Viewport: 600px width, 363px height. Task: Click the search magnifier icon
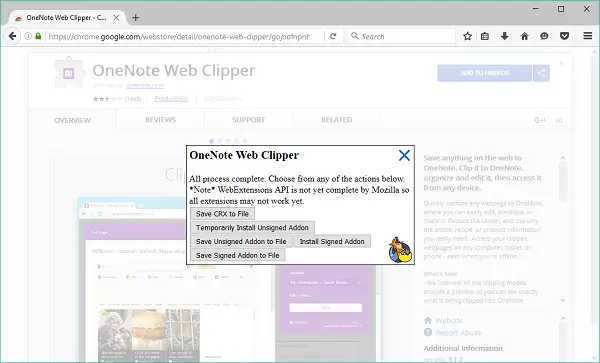click(x=355, y=36)
